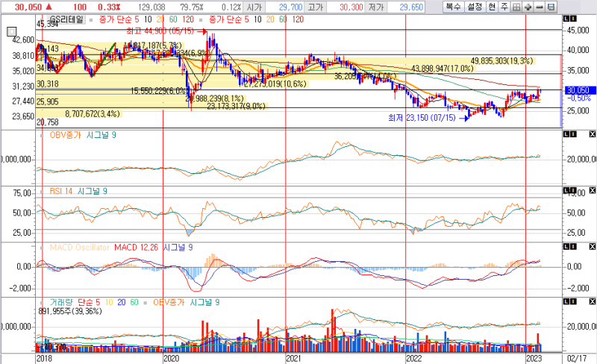This screenshot has height=364, width=597.
Task: Click the L icon of the OBV panel
Action: (566, 134)
